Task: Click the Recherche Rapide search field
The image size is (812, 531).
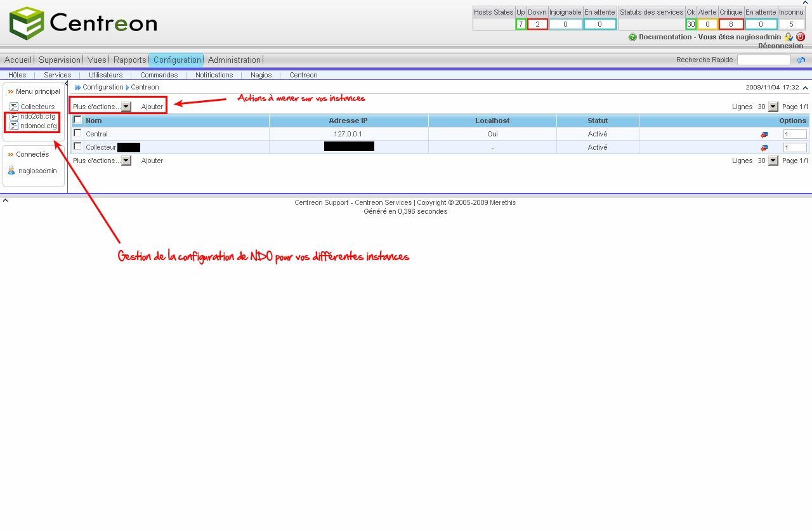Action: pyautogui.click(x=764, y=60)
